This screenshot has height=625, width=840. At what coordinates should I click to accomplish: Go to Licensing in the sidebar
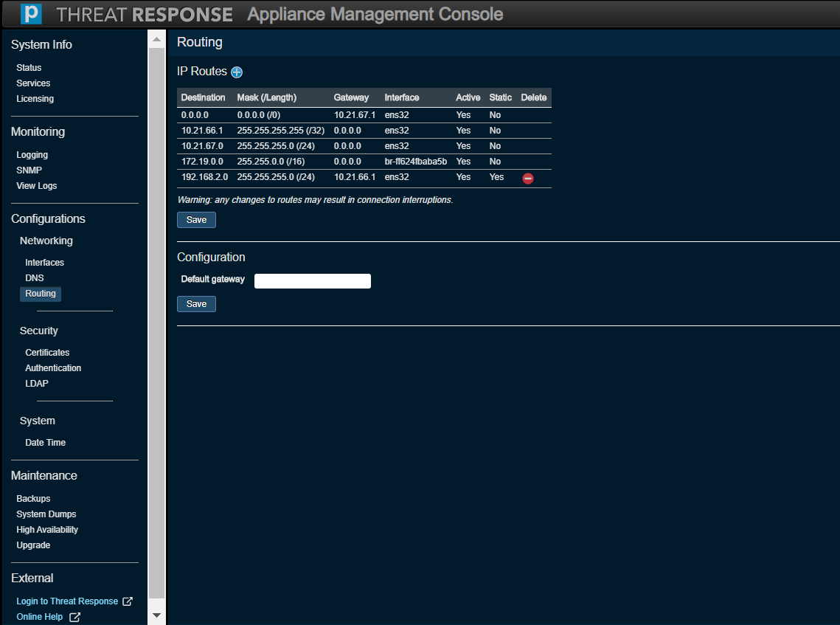click(35, 99)
